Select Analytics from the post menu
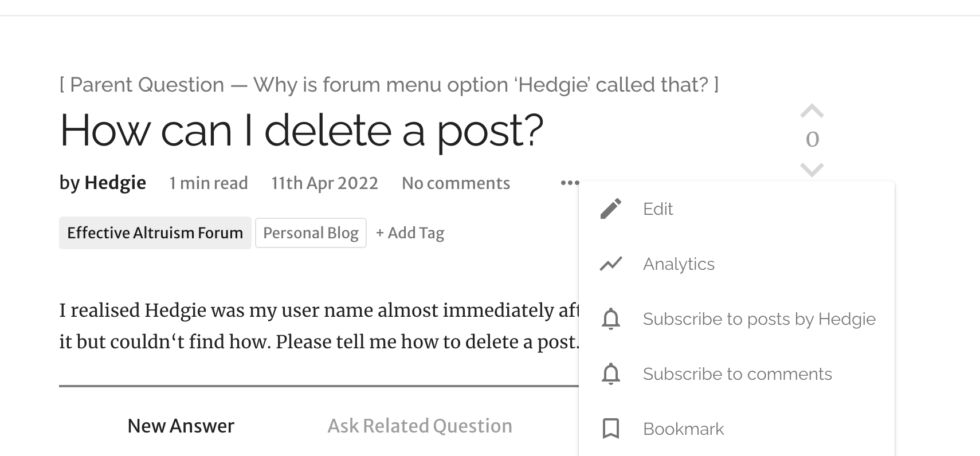This screenshot has width=980, height=456. pos(679,264)
